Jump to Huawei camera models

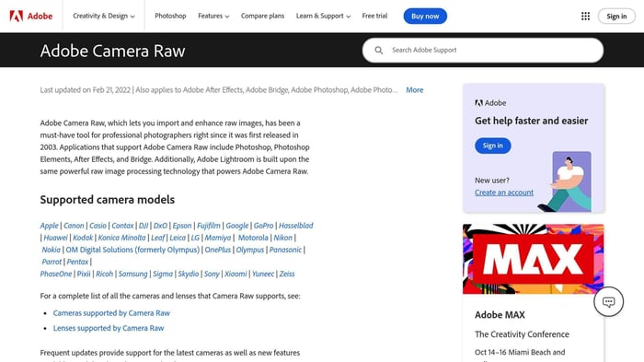click(55, 238)
